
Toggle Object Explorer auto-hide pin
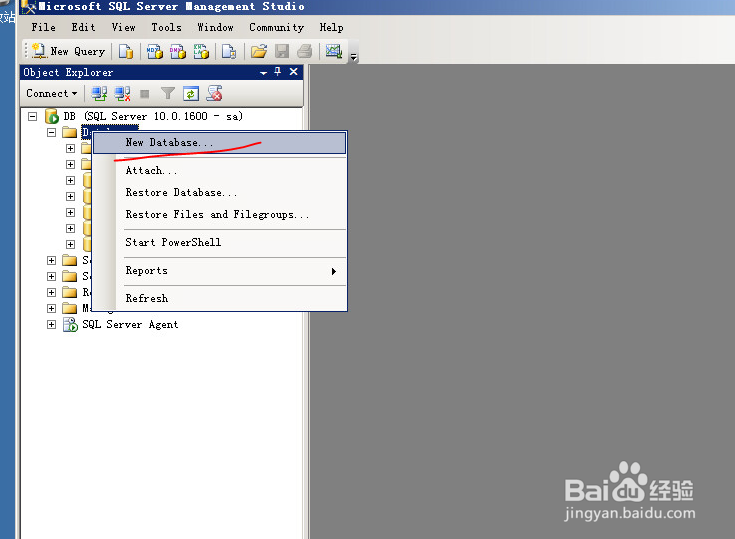coord(278,72)
